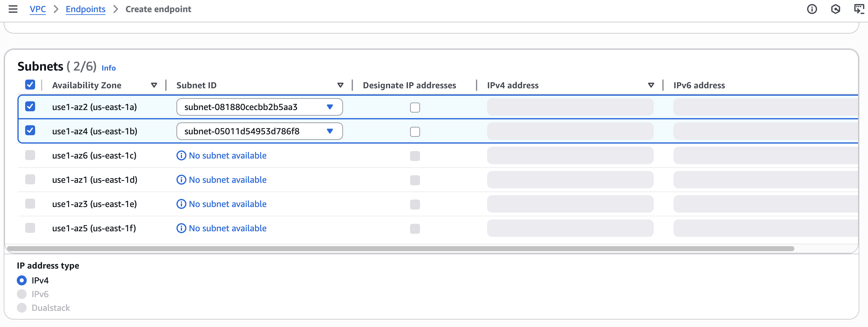Viewport: 868px width, 327px height.
Task: Click the info icon beside us-east-1d's No subnet available
Action: pos(181,180)
